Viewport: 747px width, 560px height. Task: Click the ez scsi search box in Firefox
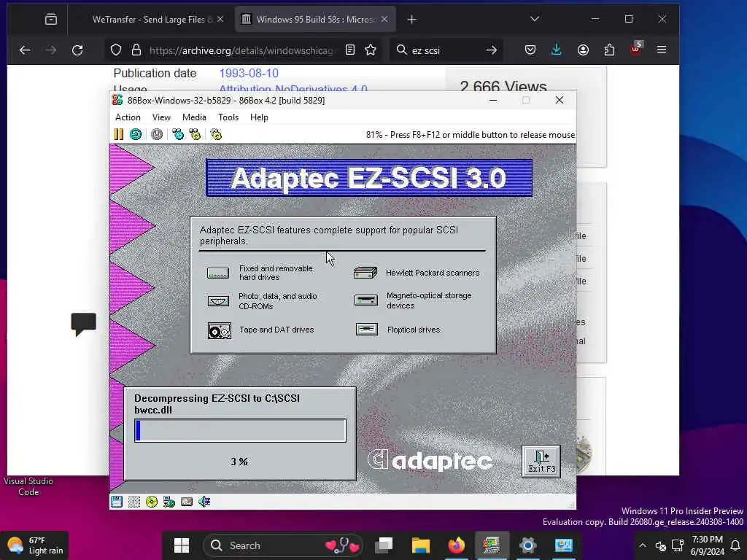(x=446, y=50)
